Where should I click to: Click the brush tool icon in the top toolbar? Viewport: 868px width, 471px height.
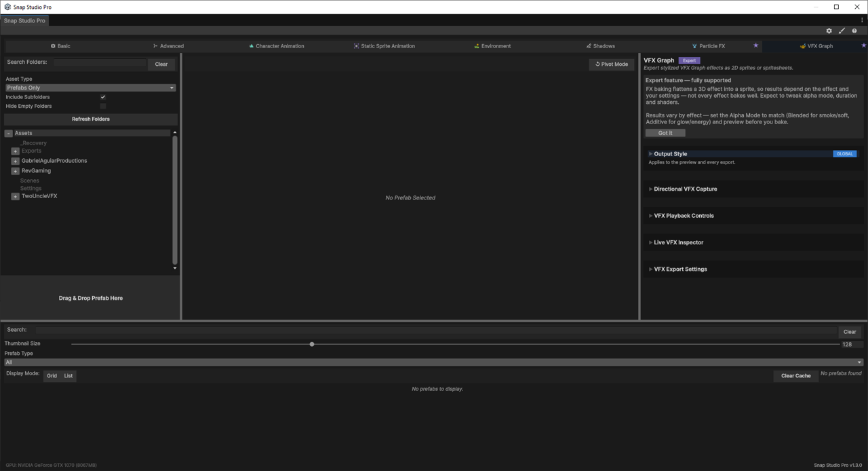pyautogui.click(x=842, y=31)
